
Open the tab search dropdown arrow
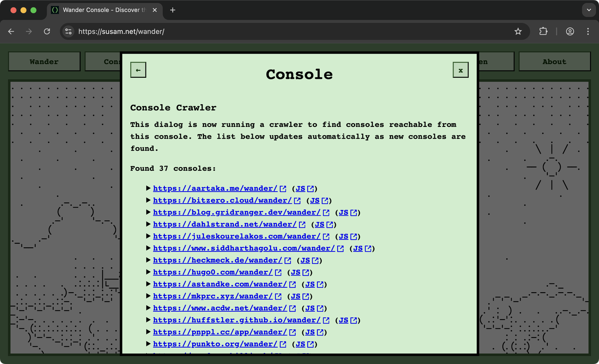(589, 10)
